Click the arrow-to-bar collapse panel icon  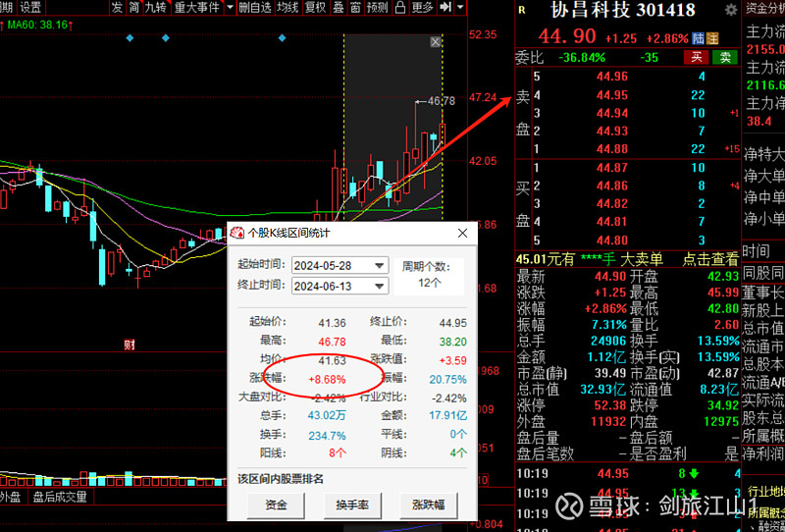click(x=445, y=7)
